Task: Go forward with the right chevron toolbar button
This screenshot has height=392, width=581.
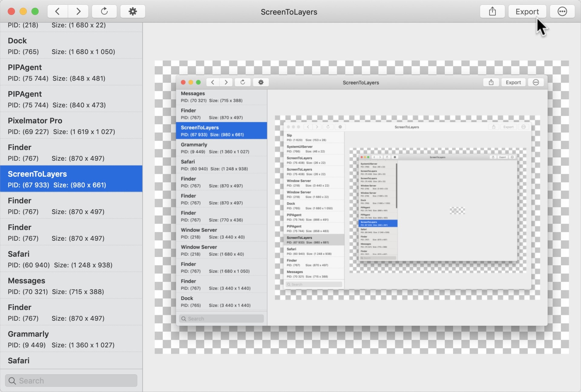Action: coord(78,12)
